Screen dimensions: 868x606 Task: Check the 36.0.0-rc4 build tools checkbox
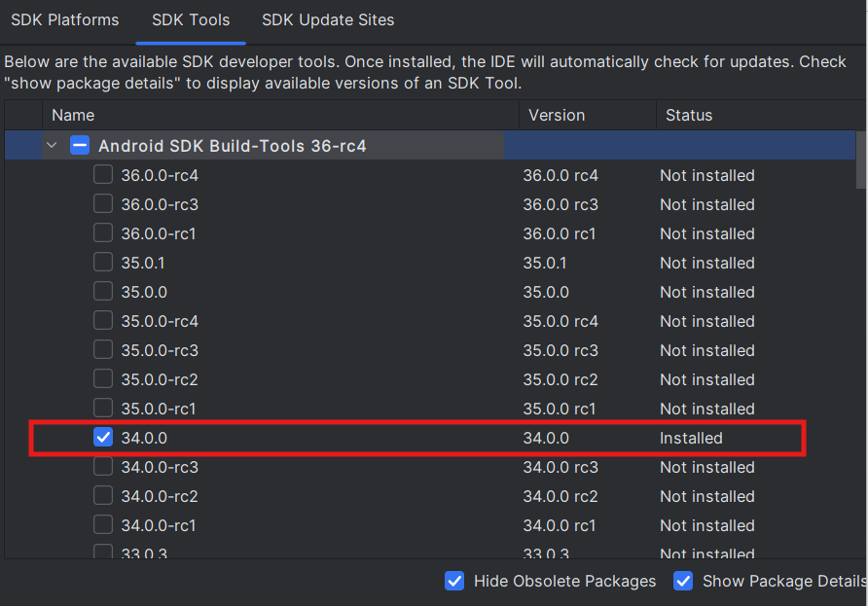(103, 175)
